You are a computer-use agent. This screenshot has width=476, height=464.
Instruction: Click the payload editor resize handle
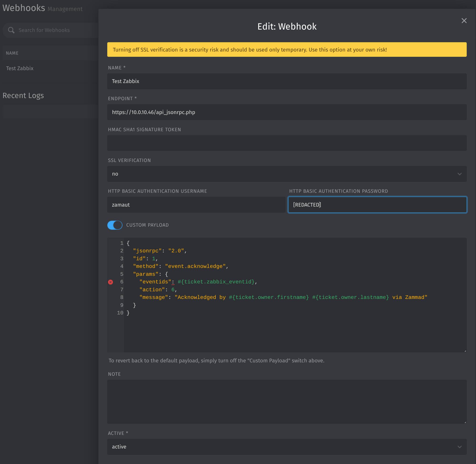(x=465, y=351)
